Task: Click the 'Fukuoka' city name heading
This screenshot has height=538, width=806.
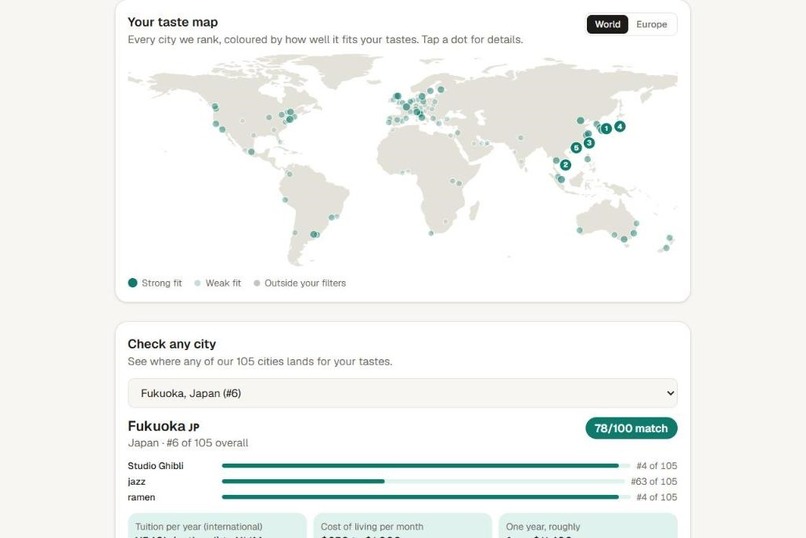Action: (157, 426)
